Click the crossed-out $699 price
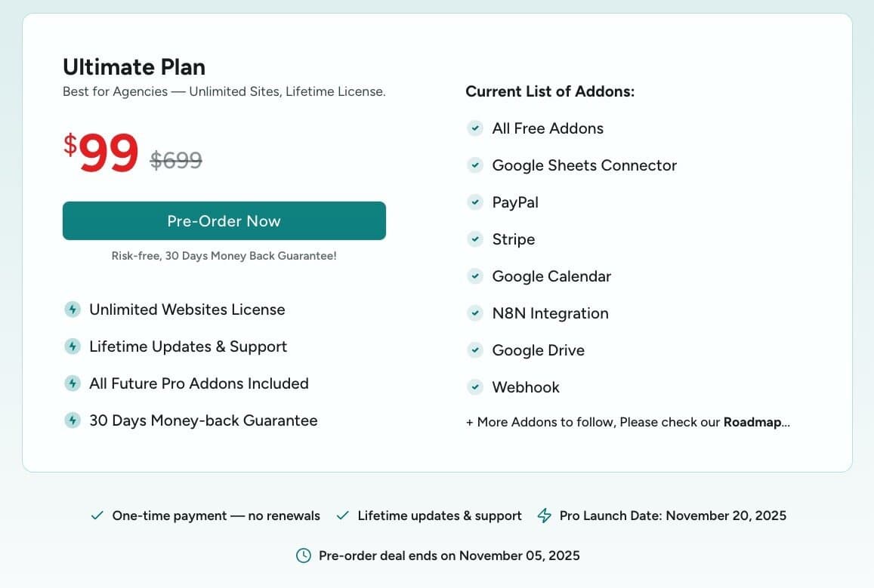This screenshot has width=874, height=588. tap(176, 160)
